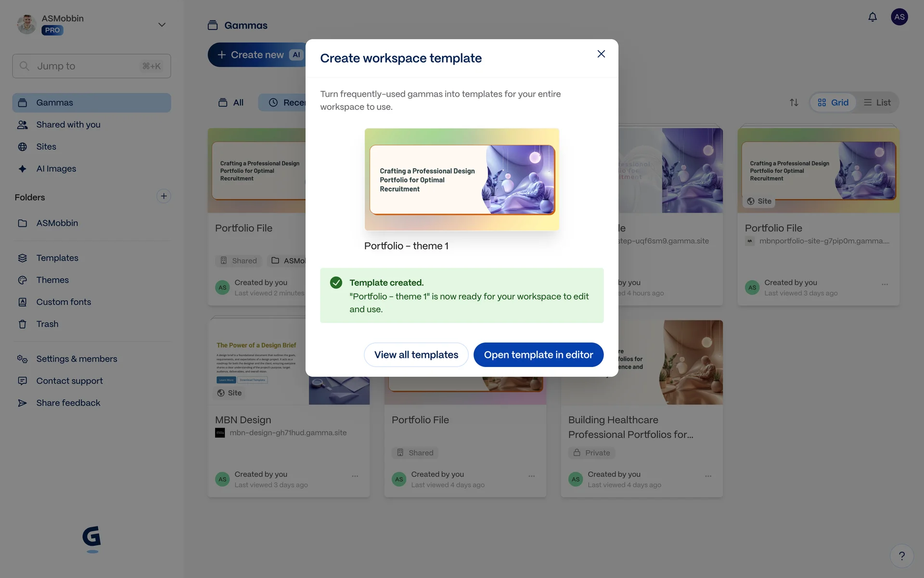Viewport: 924px width, 578px height.
Task: Open Templates in the sidebar
Action: [x=57, y=258]
